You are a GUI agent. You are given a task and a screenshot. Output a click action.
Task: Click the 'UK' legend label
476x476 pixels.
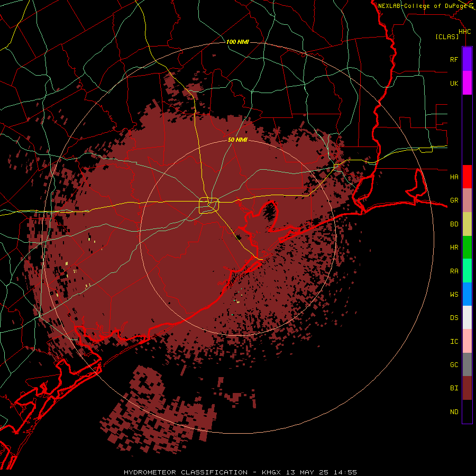[454, 83]
